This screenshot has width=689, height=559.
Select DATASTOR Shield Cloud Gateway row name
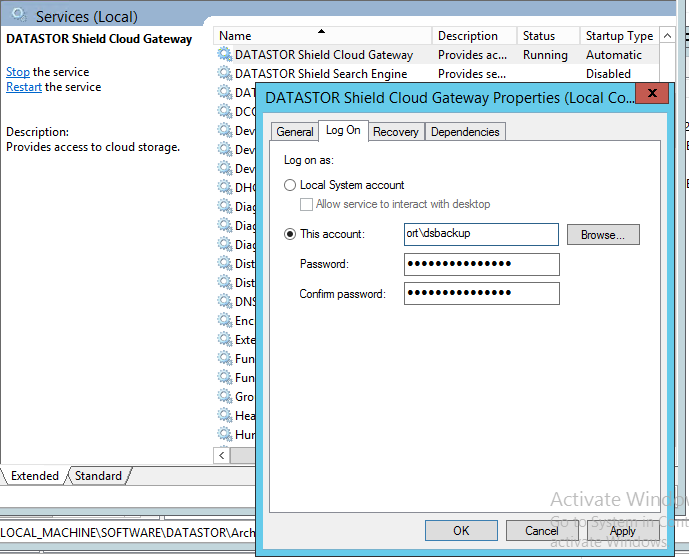tap(324, 55)
